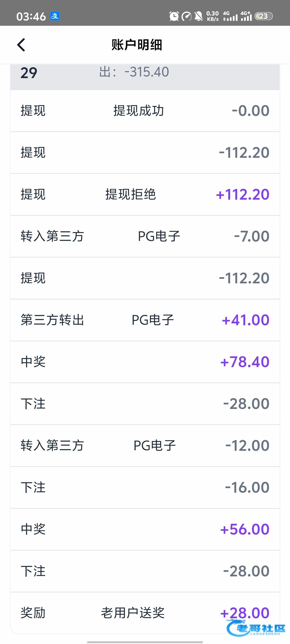Select the 转入第三方 PG电子 -7.00 entry
This screenshot has height=644, width=290.
coord(145,236)
